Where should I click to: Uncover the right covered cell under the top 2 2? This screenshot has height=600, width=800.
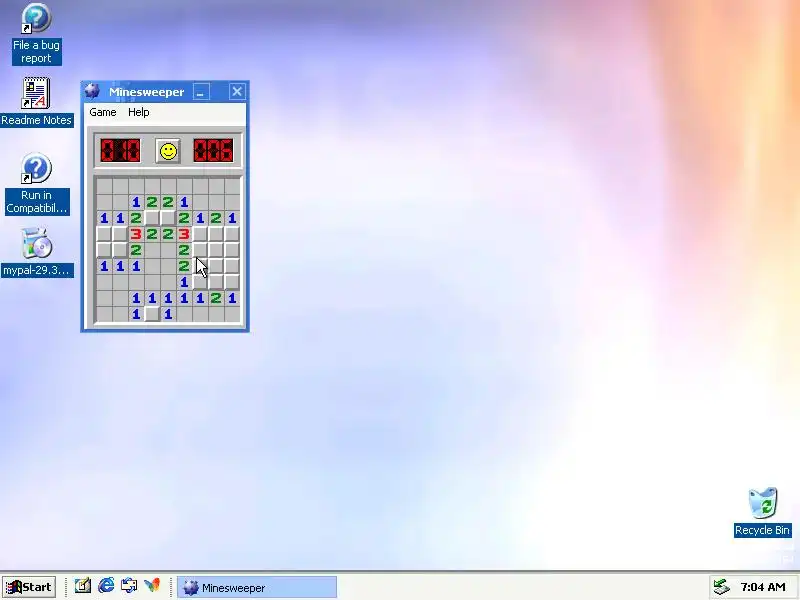tap(168, 218)
